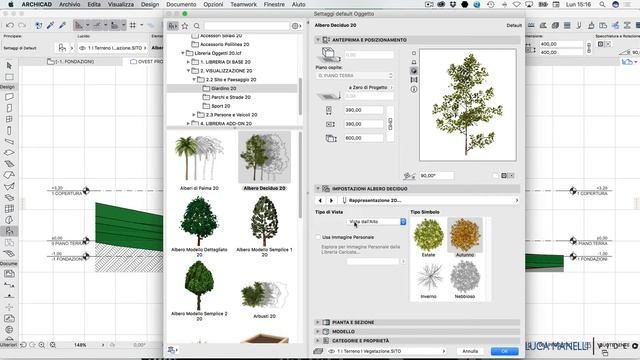The height and width of the screenshot is (360, 640).
Task: Select the Wall tool in toolbox
Action: click(9, 97)
